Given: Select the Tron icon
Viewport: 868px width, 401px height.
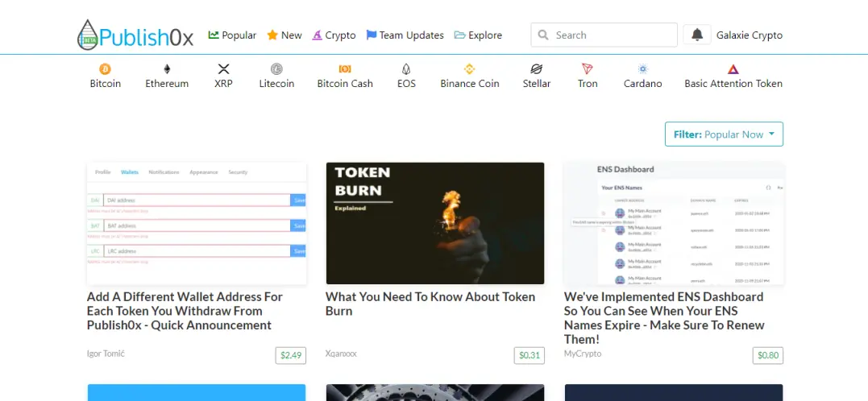Looking at the screenshot, I should click(x=588, y=69).
